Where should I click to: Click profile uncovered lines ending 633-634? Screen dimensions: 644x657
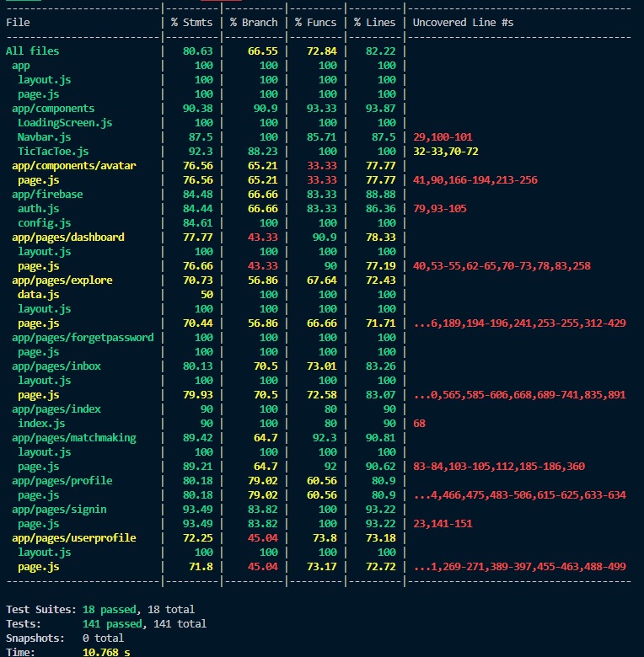519,494
